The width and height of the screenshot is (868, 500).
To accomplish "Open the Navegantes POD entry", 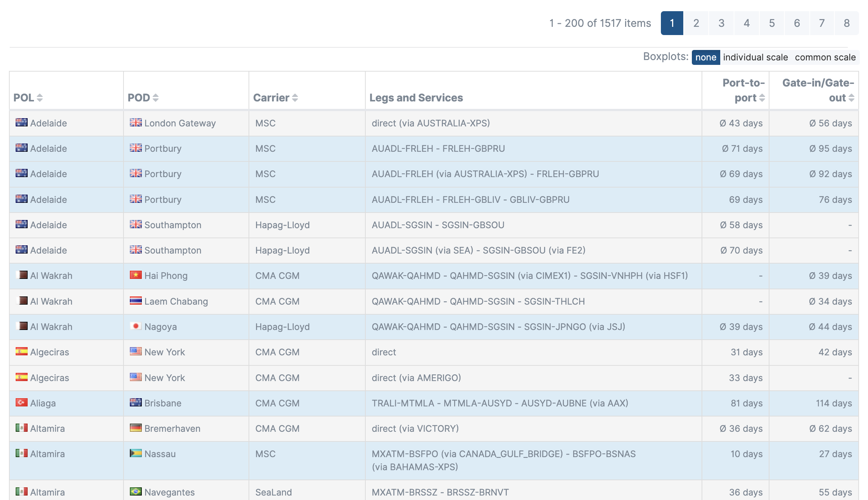I will pos(169,492).
